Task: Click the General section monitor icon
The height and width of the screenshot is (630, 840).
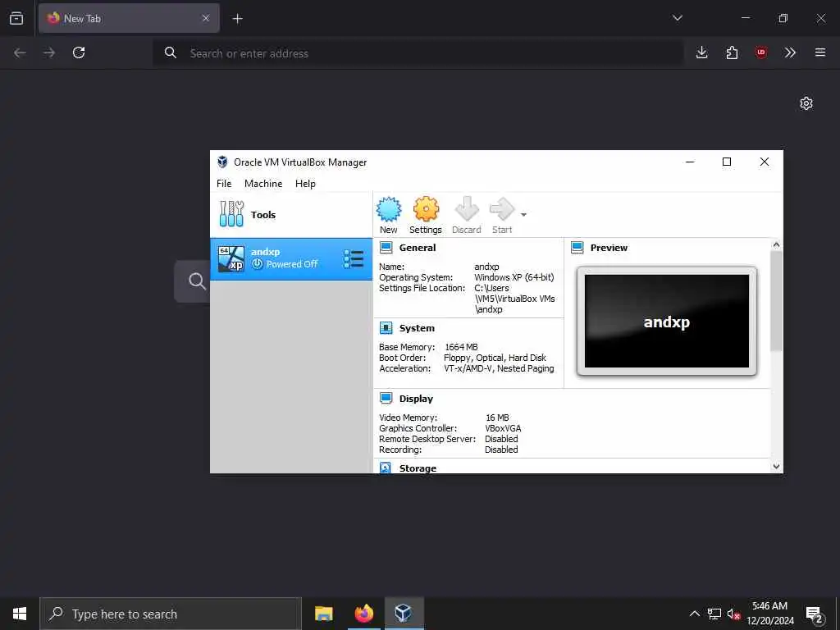Action: pos(386,248)
